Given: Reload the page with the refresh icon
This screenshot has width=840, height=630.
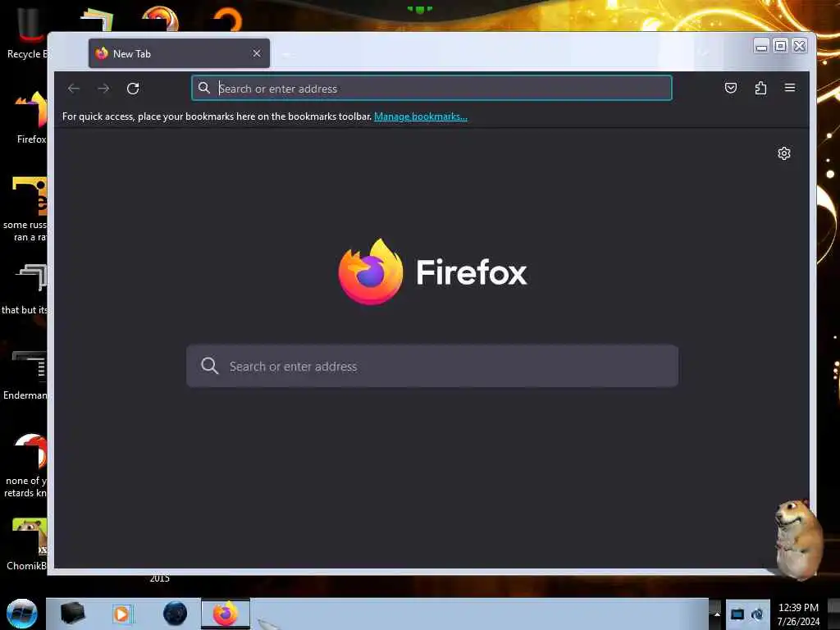Looking at the screenshot, I should [x=133, y=89].
